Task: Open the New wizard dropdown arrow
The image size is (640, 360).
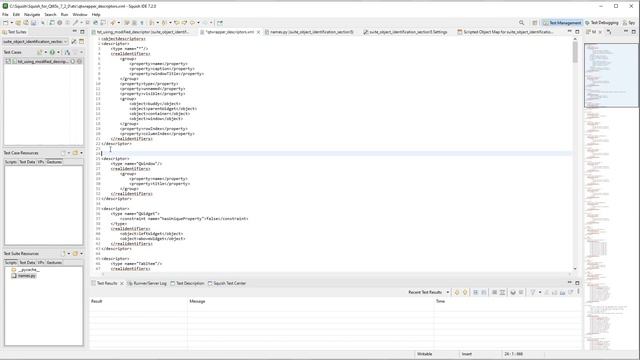Action: pyautogui.click(x=11, y=23)
